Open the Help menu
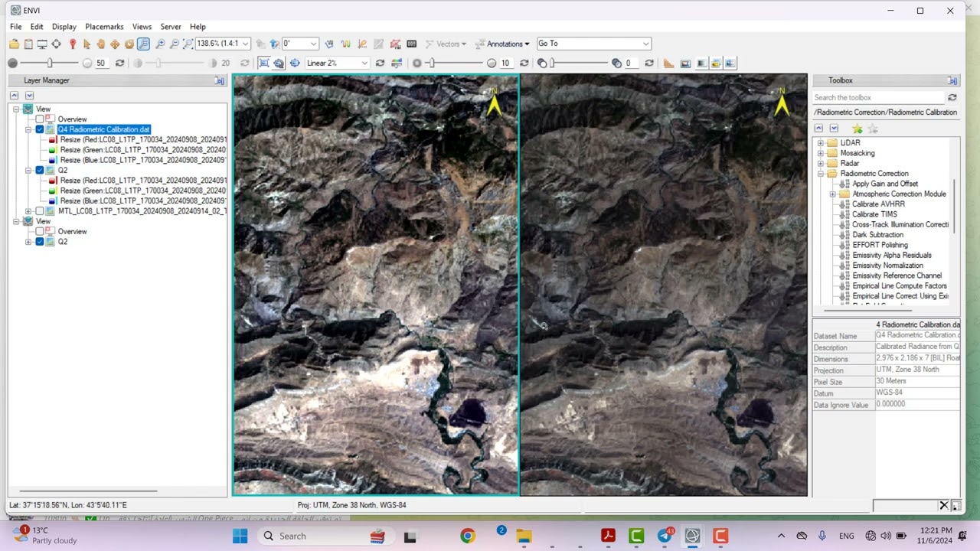 [x=198, y=27]
